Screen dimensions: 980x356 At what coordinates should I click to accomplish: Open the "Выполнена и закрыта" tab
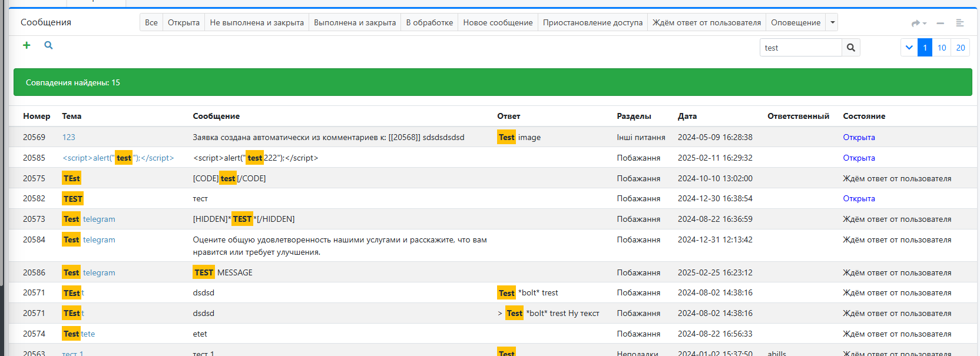pos(355,22)
